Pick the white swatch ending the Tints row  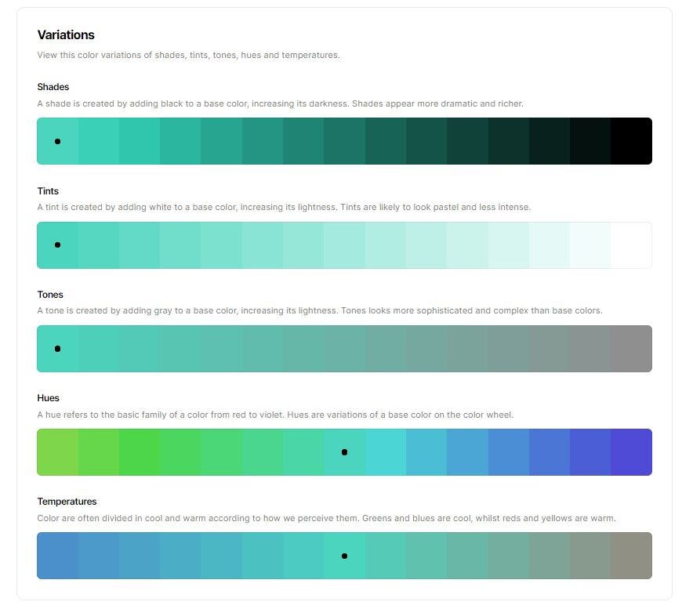tap(632, 245)
